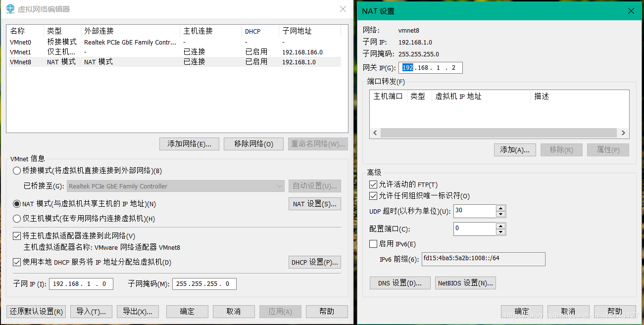The image size is (644, 325).
Task: Close the 虚拟网络编辑器 window
Action: 343,9
